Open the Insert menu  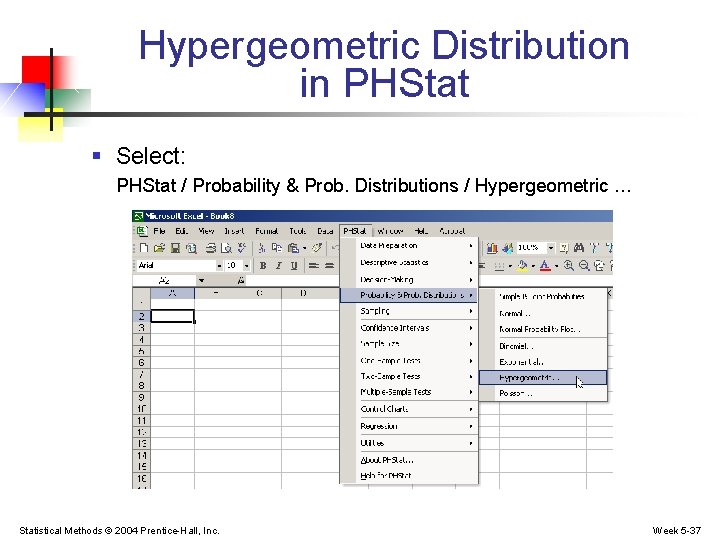point(234,231)
